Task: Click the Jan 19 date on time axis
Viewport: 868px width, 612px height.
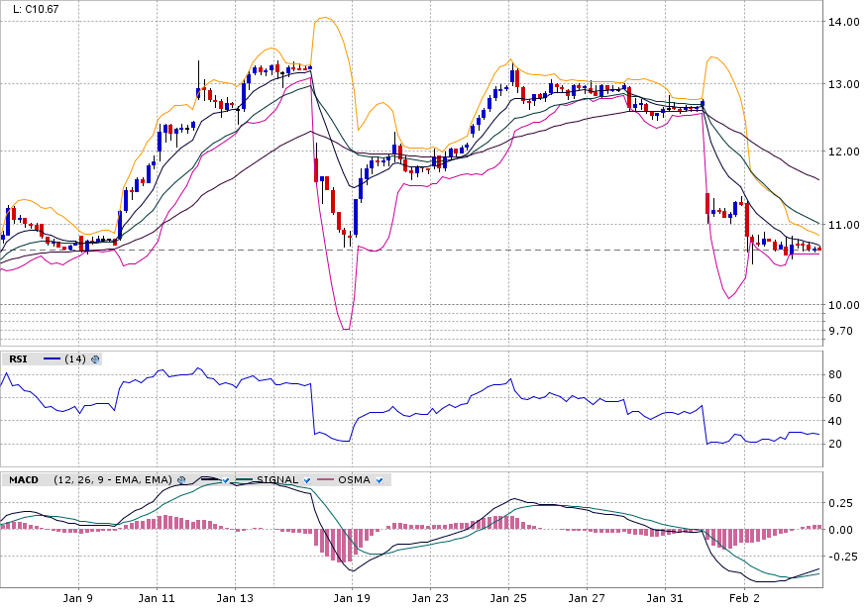Action: [x=351, y=598]
